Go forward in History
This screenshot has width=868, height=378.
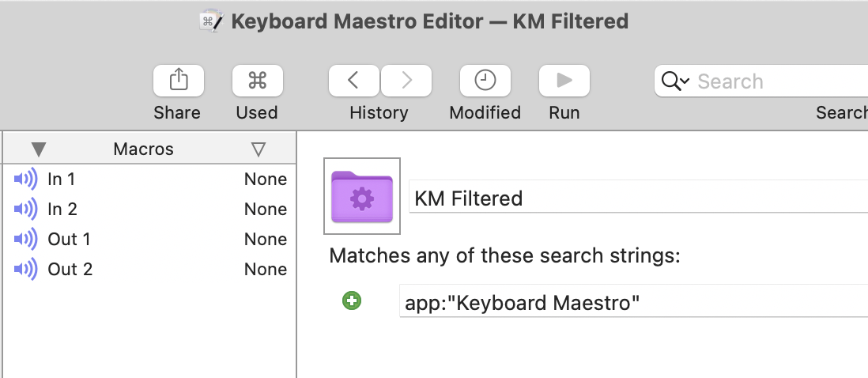406,81
